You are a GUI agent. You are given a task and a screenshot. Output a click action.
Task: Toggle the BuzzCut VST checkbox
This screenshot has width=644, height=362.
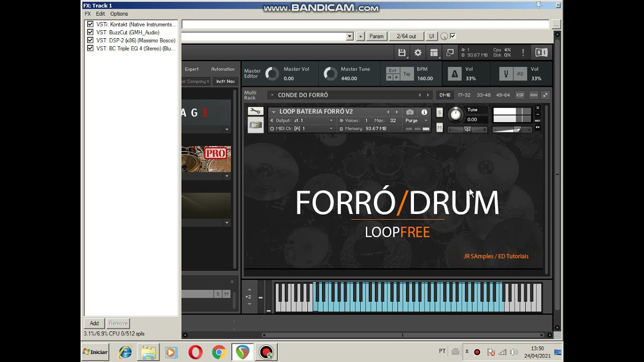click(90, 32)
